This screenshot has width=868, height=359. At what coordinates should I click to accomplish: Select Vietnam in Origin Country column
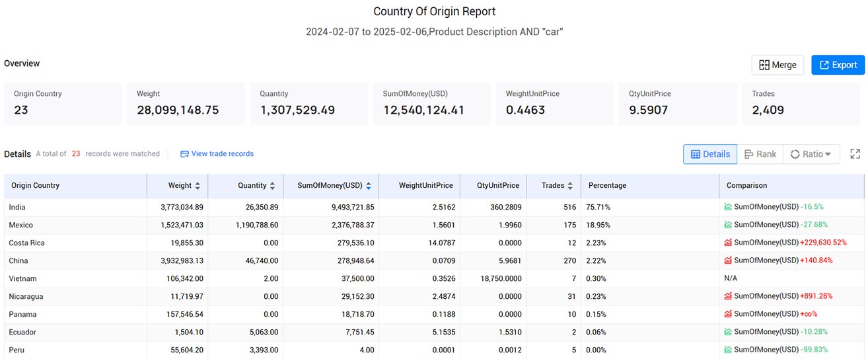[x=22, y=278]
